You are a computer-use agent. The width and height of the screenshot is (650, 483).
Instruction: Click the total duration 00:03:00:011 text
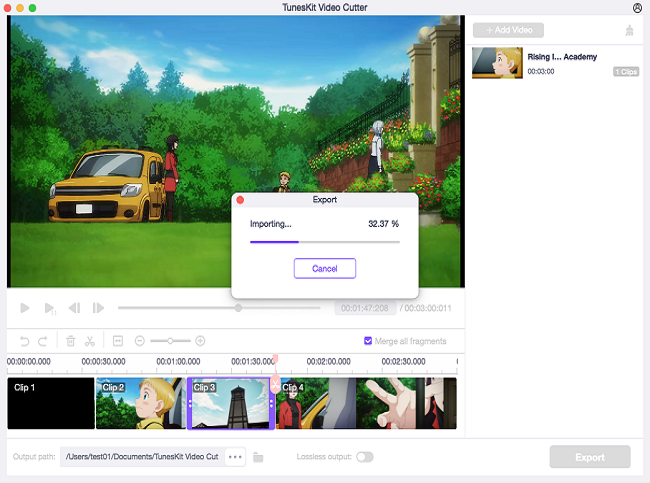(428, 308)
